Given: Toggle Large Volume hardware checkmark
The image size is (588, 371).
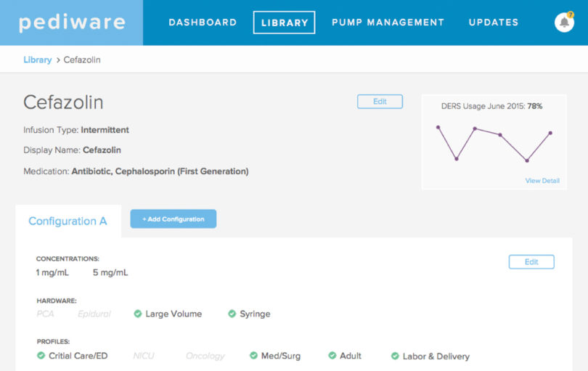Looking at the screenshot, I should pos(138,314).
